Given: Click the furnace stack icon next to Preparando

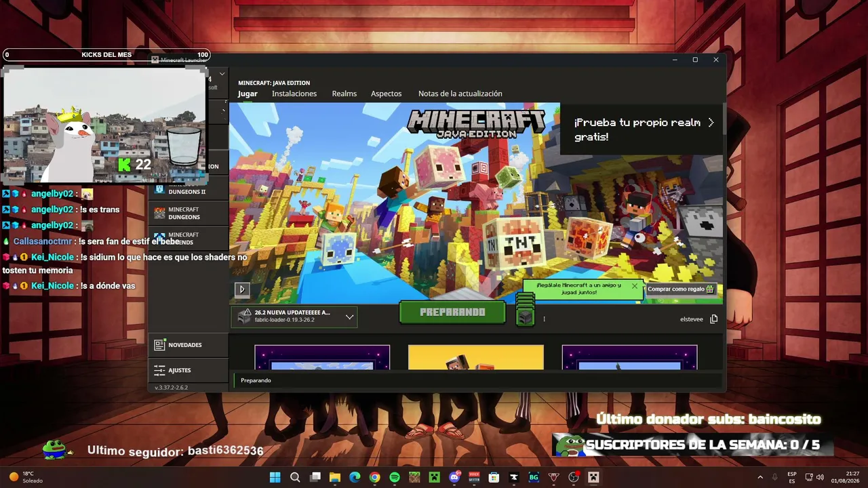Looking at the screenshot, I should (526, 310).
